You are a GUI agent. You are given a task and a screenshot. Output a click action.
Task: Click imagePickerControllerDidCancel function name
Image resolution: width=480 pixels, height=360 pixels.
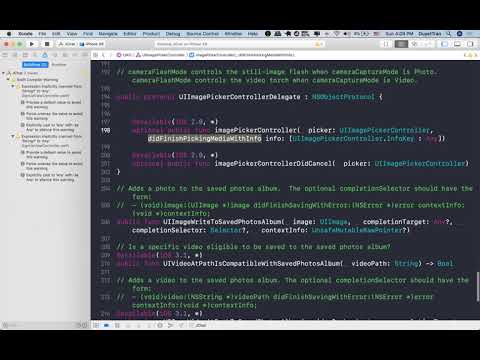click(x=273, y=163)
